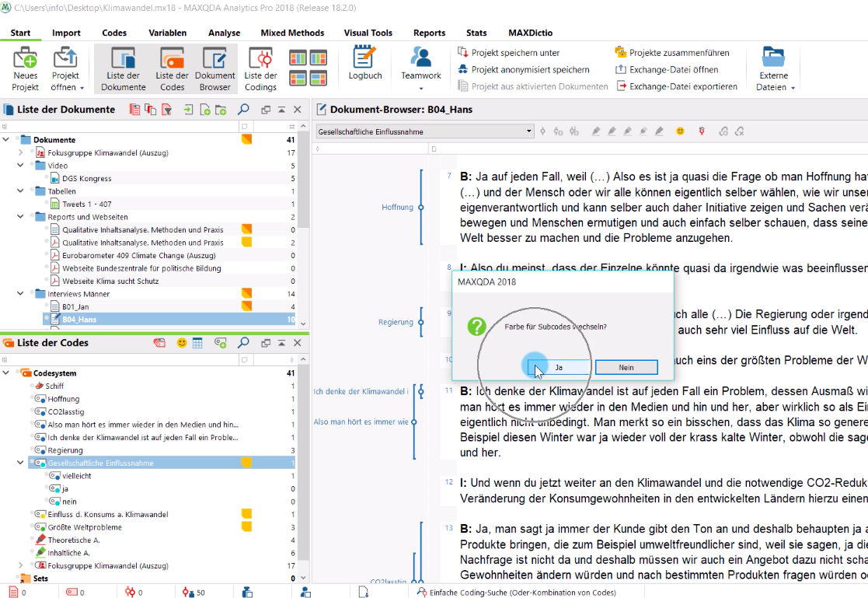Toggle the Liste der Dokumente ribbon button
The image size is (868, 598).
pyautogui.click(x=123, y=68)
